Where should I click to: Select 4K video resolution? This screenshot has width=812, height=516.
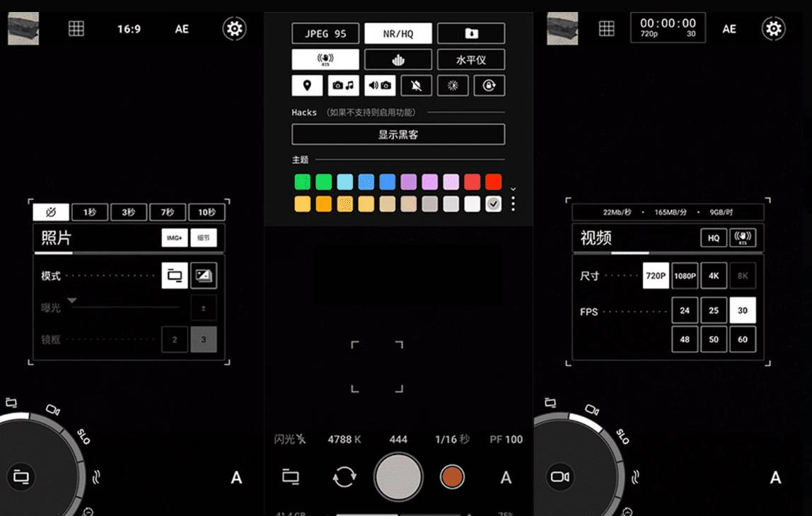pos(713,276)
